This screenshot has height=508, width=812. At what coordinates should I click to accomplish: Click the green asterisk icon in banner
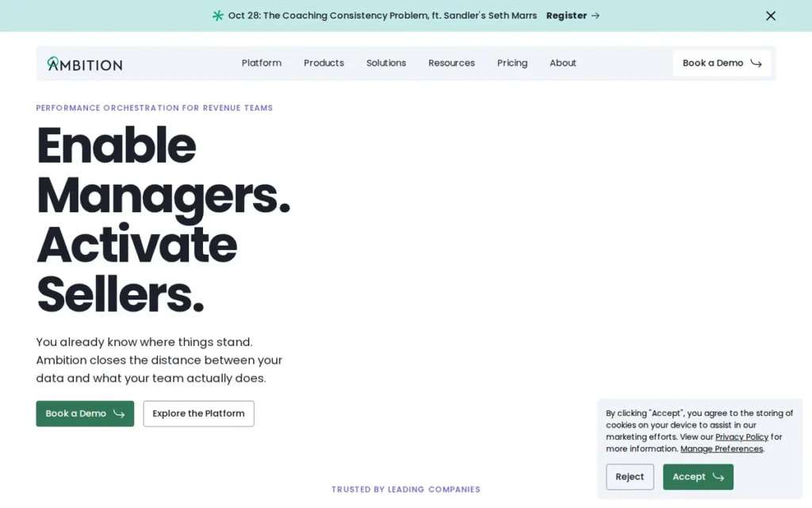click(218, 16)
